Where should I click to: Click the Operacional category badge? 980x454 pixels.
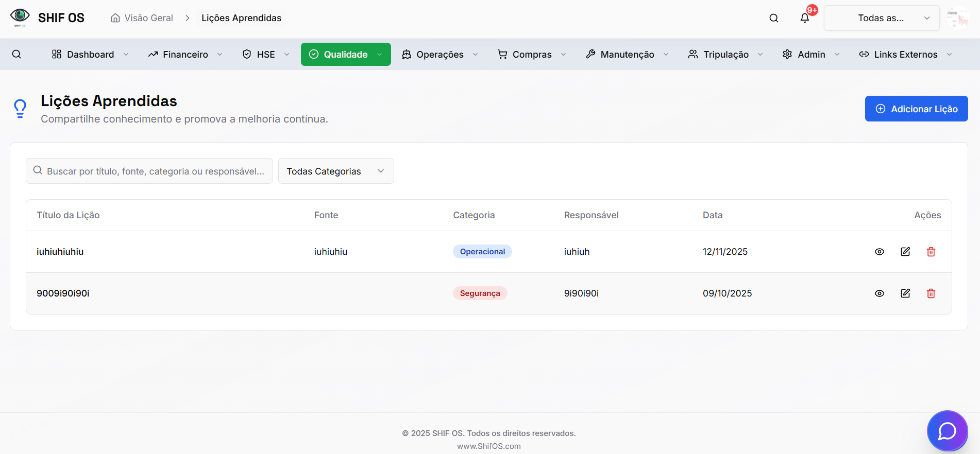482,252
